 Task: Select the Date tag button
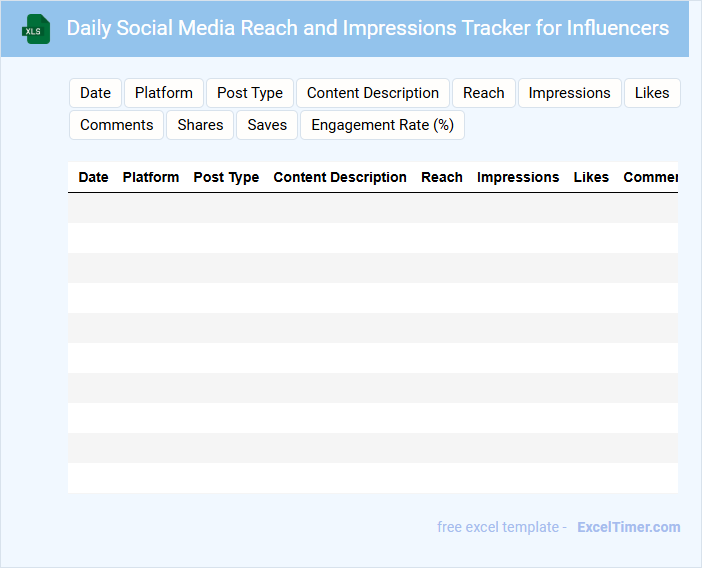pos(95,93)
